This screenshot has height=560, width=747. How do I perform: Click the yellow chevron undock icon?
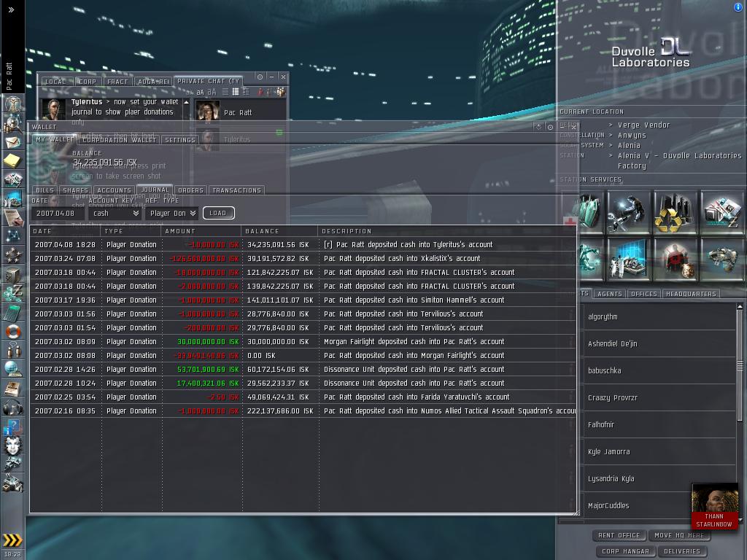[x=13, y=540]
